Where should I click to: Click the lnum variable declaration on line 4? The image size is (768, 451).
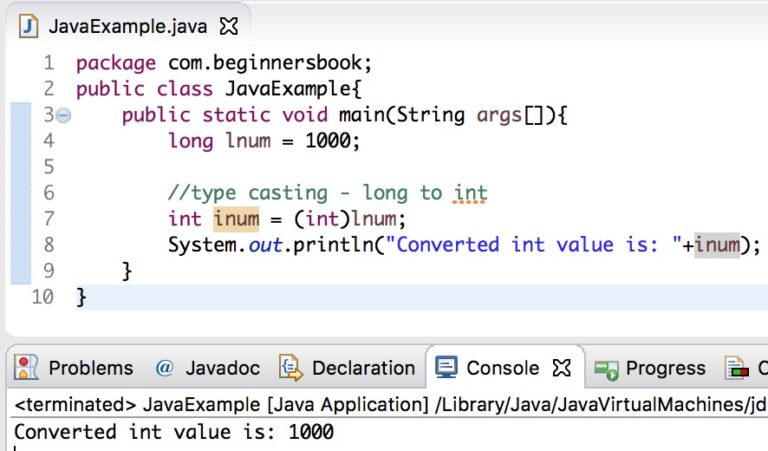pyautogui.click(x=248, y=141)
